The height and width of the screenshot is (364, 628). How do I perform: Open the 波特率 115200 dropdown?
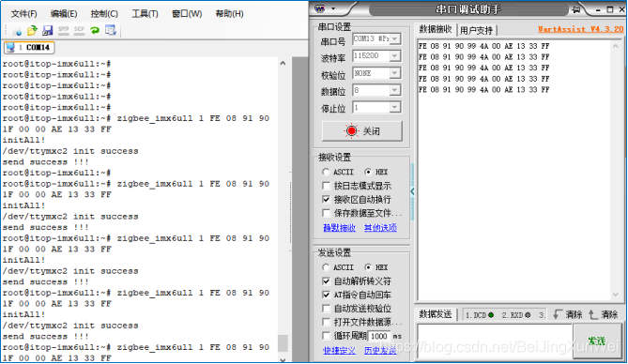point(395,56)
